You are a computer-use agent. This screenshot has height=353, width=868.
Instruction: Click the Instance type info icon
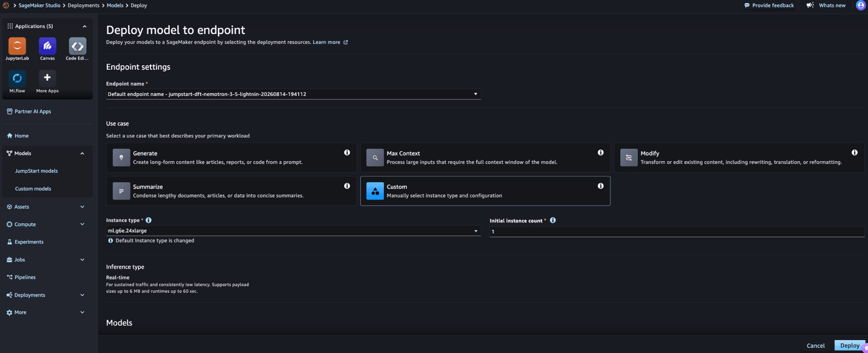149,220
